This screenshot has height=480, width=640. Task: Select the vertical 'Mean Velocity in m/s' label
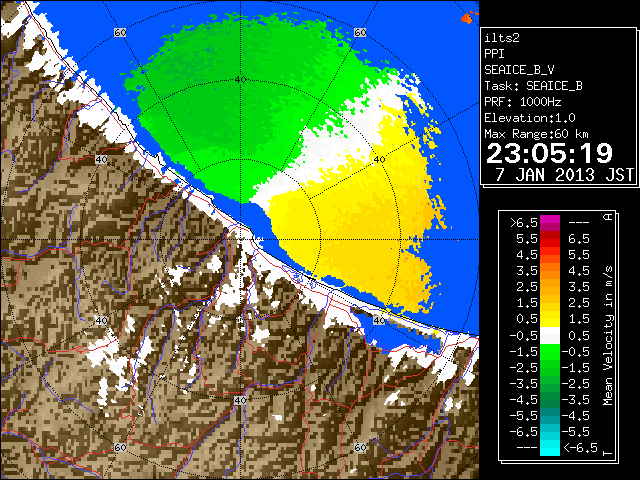tap(608, 335)
